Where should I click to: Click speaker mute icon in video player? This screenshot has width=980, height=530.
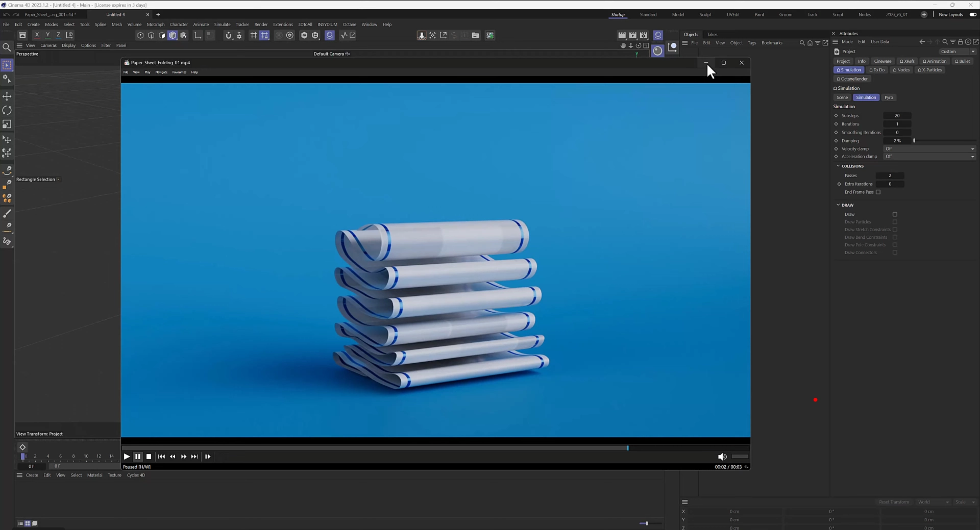722,457
